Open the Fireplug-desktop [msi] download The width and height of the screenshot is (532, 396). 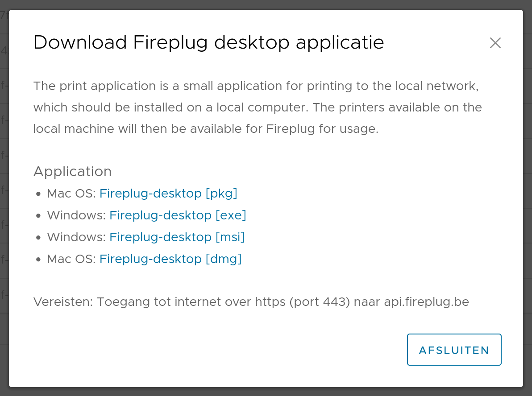(x=177, y=237)
